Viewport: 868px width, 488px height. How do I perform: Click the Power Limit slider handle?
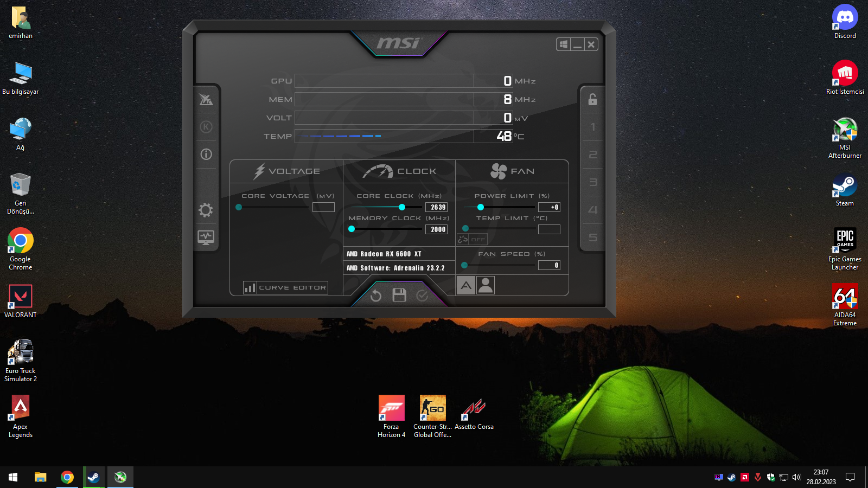(481, 207)
